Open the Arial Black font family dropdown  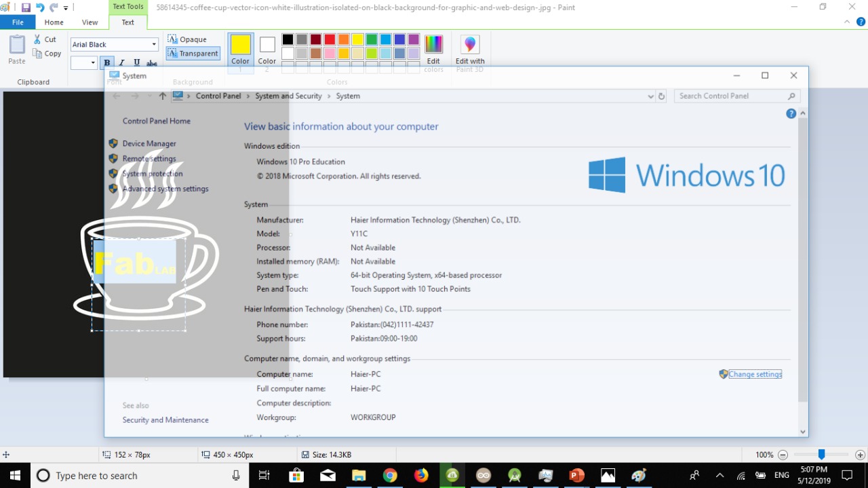pyautogui.click(x=154, y=44)
